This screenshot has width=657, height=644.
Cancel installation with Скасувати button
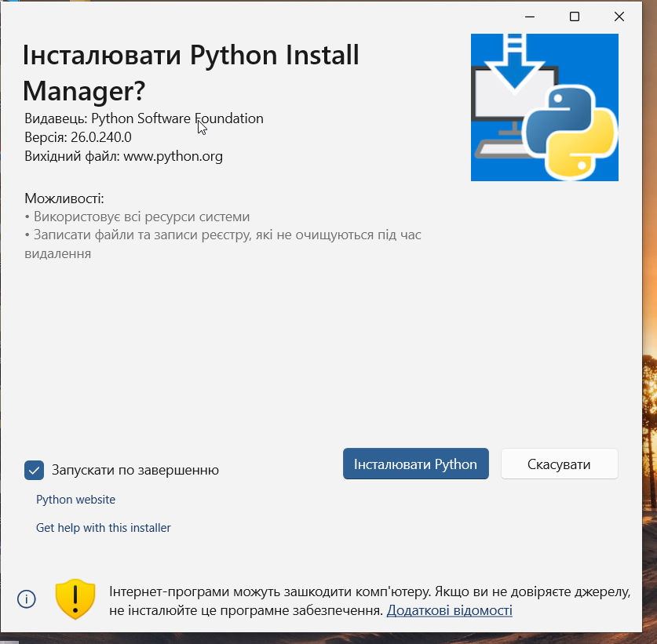560,464
